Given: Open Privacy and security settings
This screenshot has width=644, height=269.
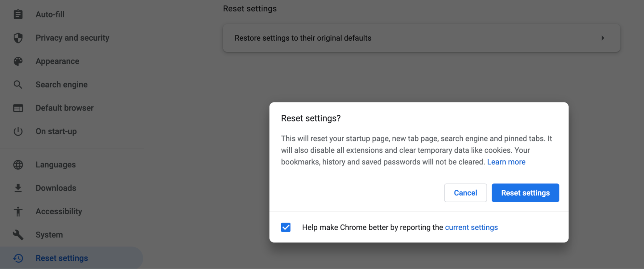Looking at the screenshot, I should coord(72,38).
